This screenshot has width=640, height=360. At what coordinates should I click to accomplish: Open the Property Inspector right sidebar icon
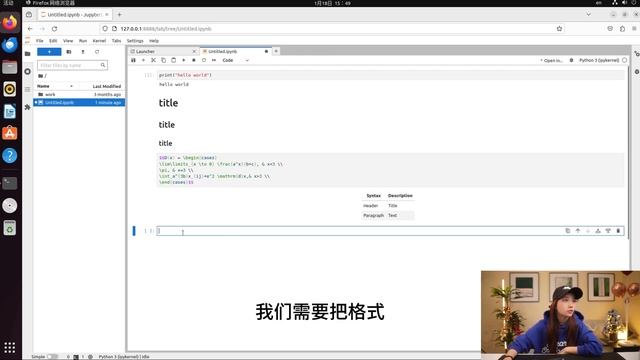point(636,53)
